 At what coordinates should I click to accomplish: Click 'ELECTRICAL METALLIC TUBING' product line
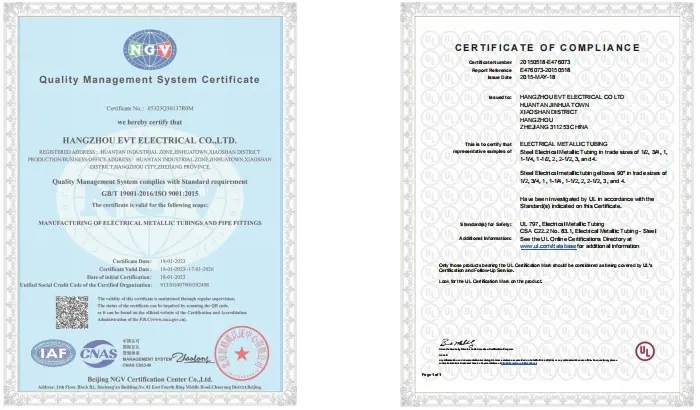point(563,144)
